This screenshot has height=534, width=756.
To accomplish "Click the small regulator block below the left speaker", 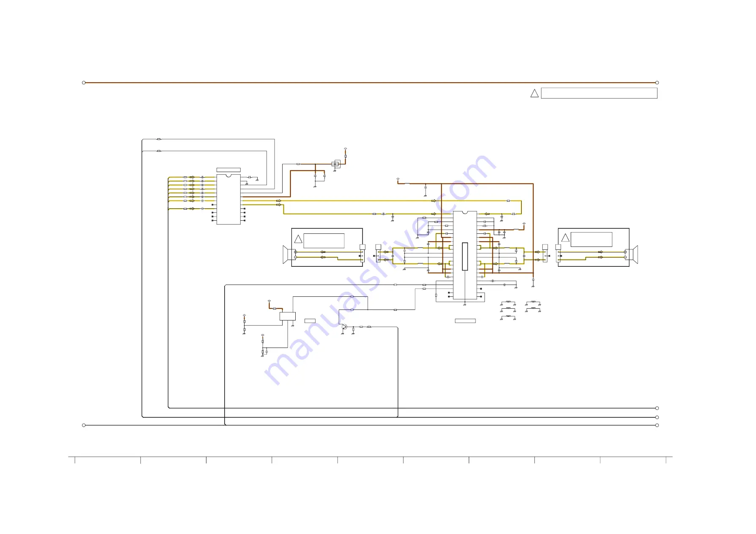I will pos(288,316).
